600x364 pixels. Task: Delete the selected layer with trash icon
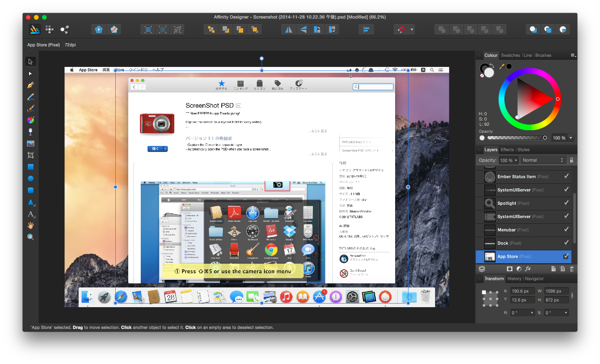pyautogui.click(x=572, y=269)
